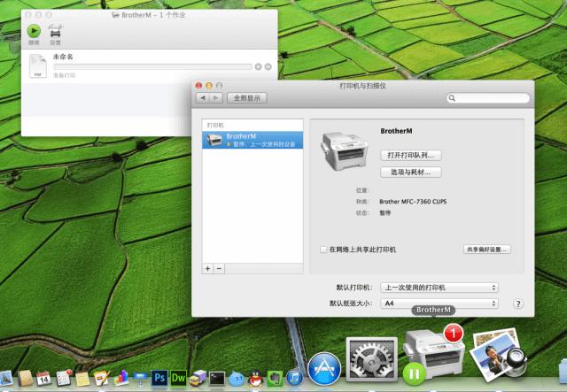Expand the default printer (默认打印机) dropdown
Image resolution: width=567 pixels, height=392 pixels.
coord(439,288)
